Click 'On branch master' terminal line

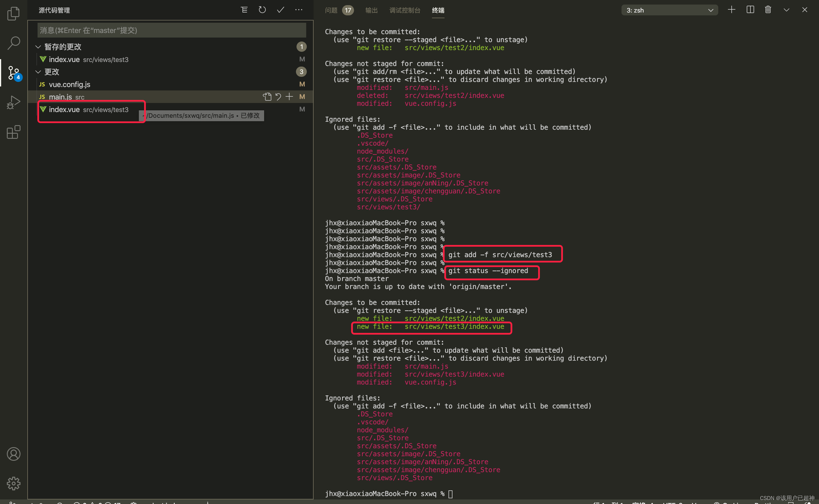click(357, 279)
